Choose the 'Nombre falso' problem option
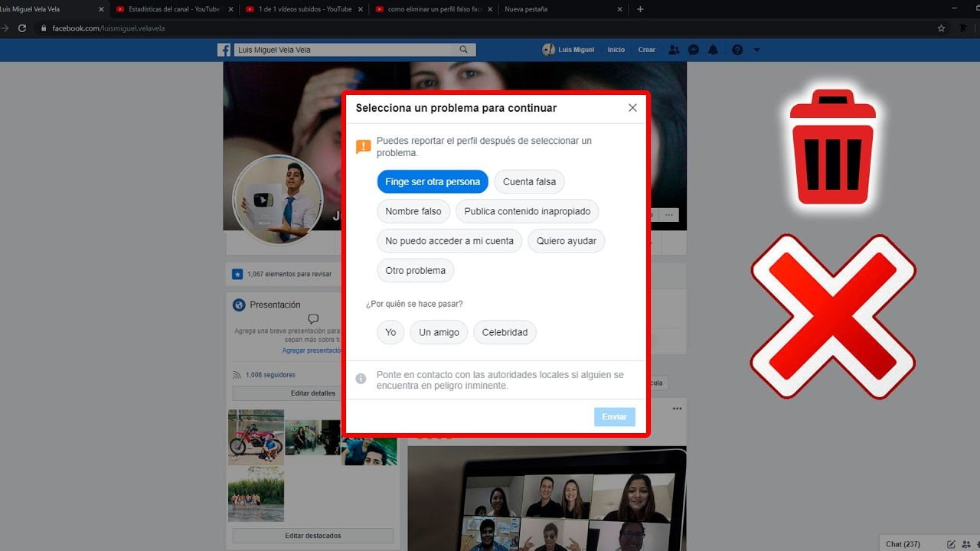Screen dimensions: 980x551 [x=413, y=211]
